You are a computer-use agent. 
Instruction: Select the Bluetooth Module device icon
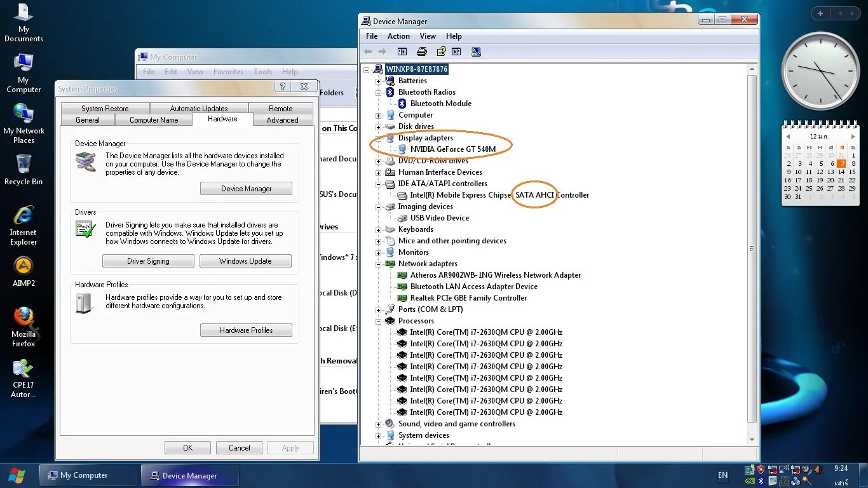pos(402,104)
